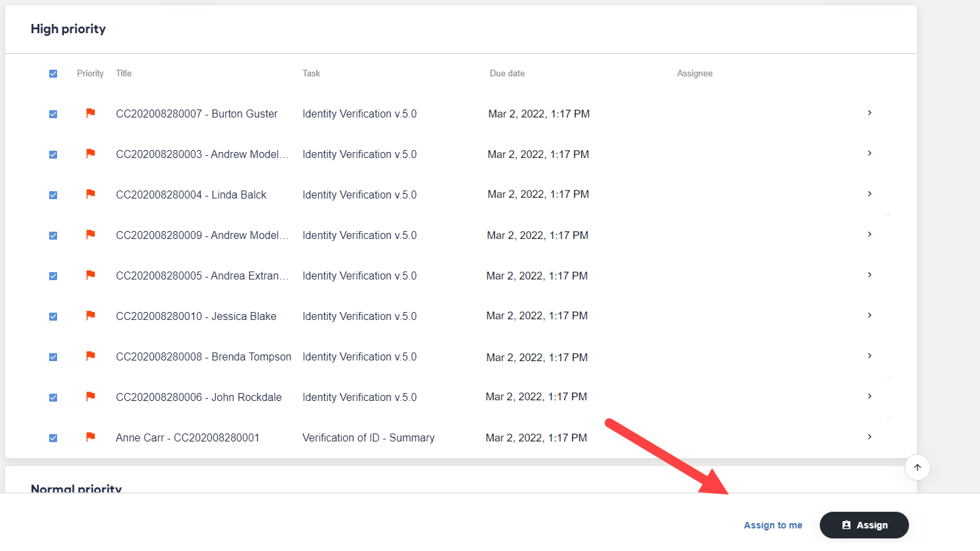980x551 pixels.
Task: Sort by the Assignee column header
Action: pyautogui.click(x=694, y=74)
